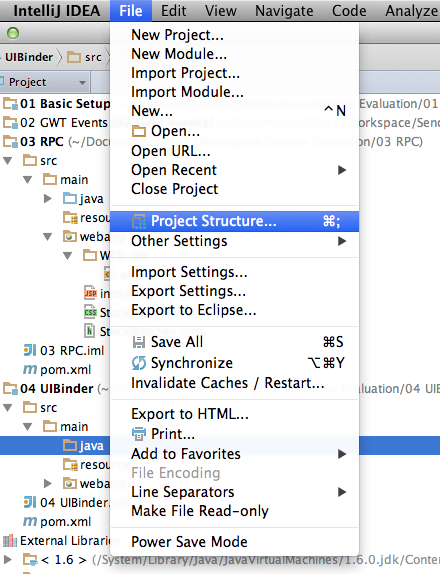Open the Project view dropdown
The image size is (440, 574).
(x=83, y=83)
